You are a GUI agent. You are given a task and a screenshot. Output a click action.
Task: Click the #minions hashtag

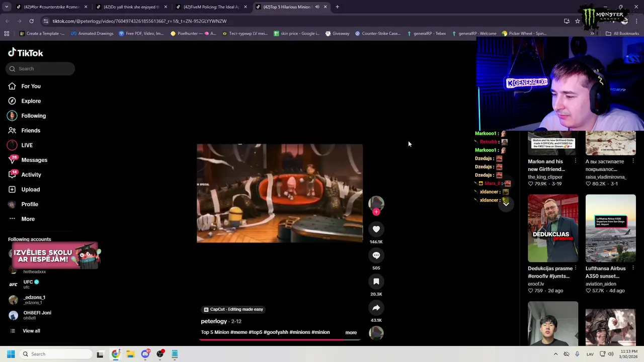[300, 332]
